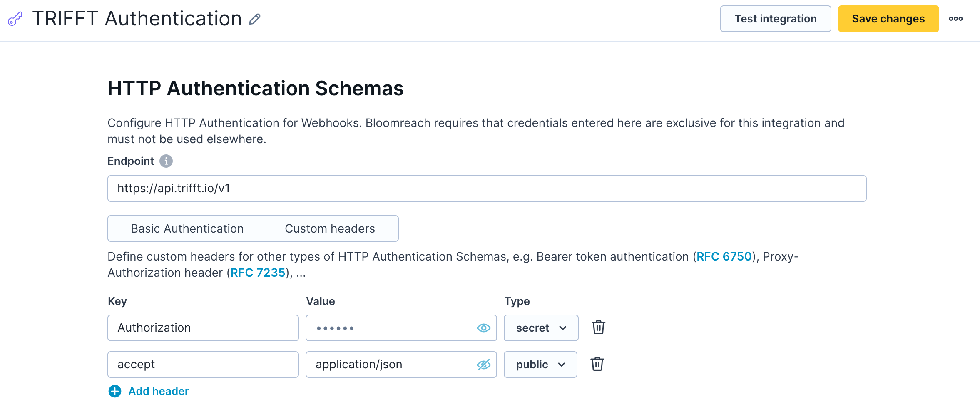Screen dimensions: 980x402
Task: Open the RFC 6750 link
Action: tap(724, 256)
